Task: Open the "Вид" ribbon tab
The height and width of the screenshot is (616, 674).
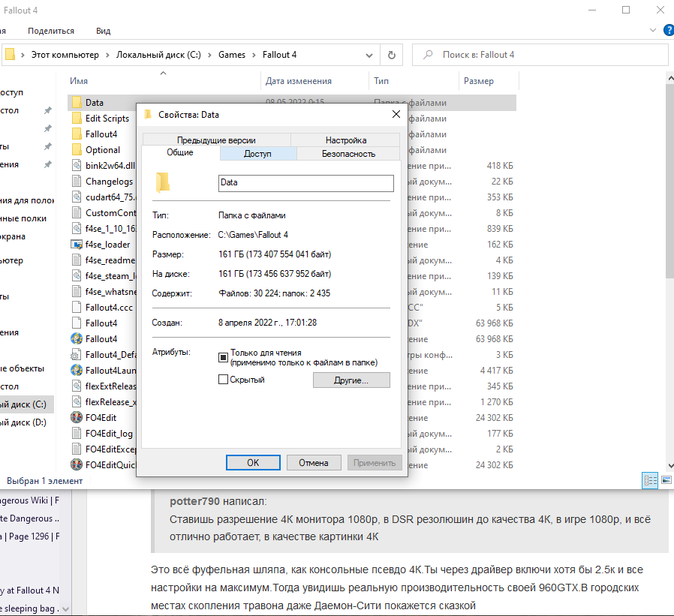Action: pyautogui.click(x=103, y=31)
